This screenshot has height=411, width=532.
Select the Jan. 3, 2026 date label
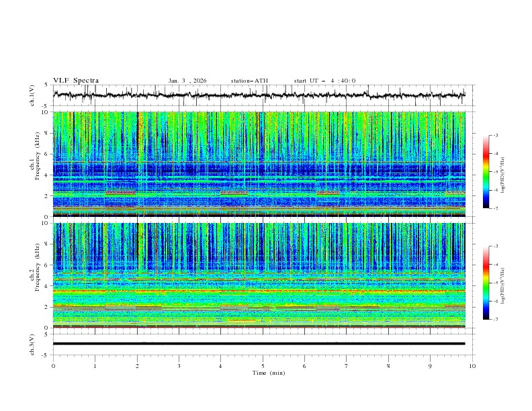pyautogui.click(x=187, y=81)
